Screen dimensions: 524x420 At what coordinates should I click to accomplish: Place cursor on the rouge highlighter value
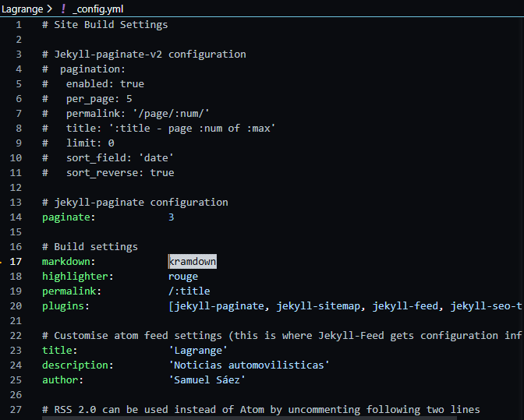[183, 277]
